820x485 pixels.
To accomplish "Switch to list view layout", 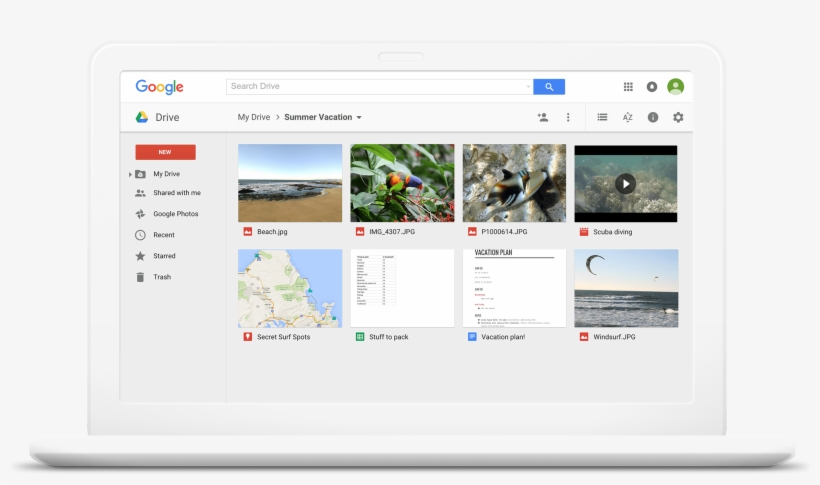I will [x=602, y=117].
